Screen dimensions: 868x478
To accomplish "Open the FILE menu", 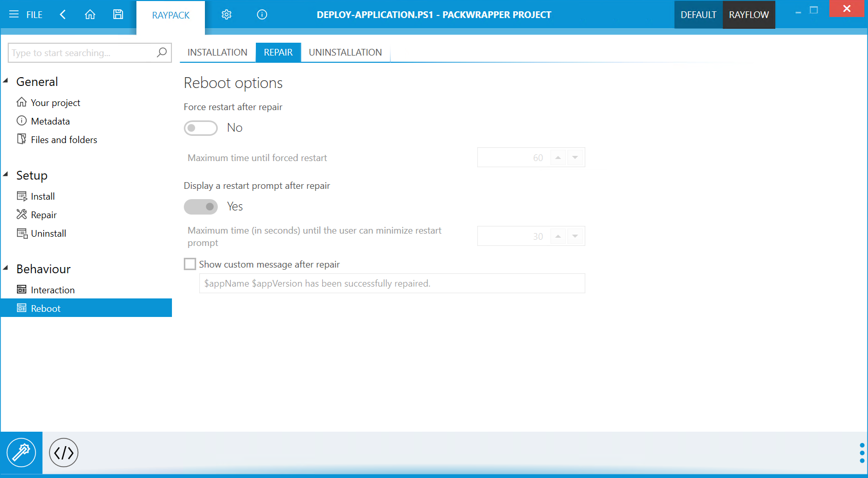I will point(26,14).
